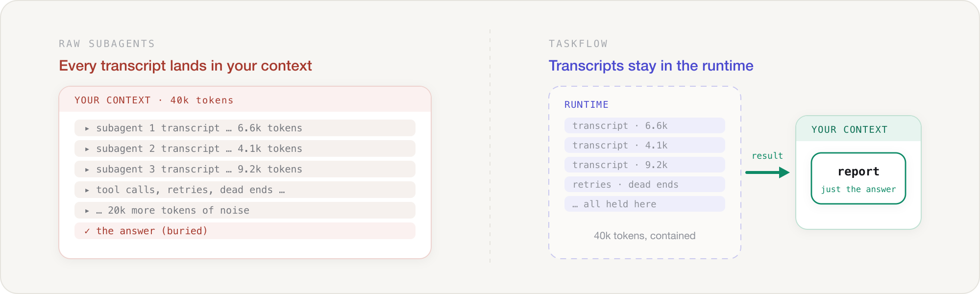Select the 'tool calls, retries, dead ends' row
Image resolution: width=980 pixels, height=294 pixels.
245,190
